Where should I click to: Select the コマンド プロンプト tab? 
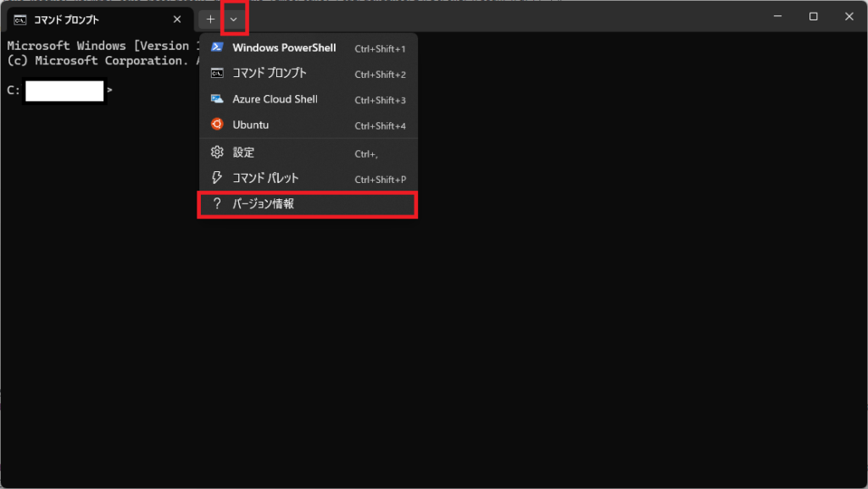tap(100, 19)
